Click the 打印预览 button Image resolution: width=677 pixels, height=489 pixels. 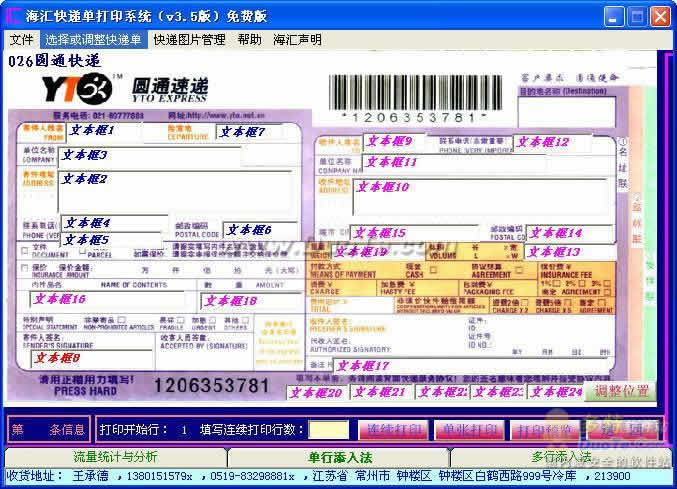tap(544, 430)
